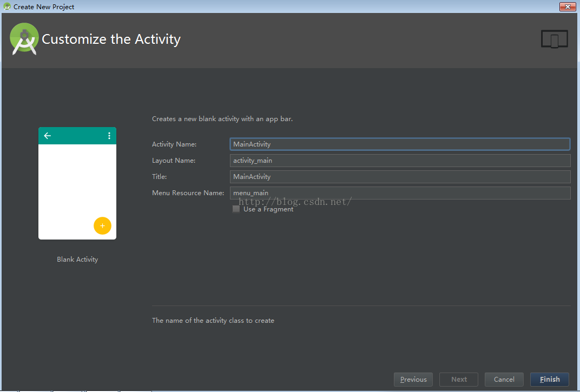Viewport: 580px width, 392px height.
Task: Click the phone and tablet form factor icon
Action: coord(554,39)
